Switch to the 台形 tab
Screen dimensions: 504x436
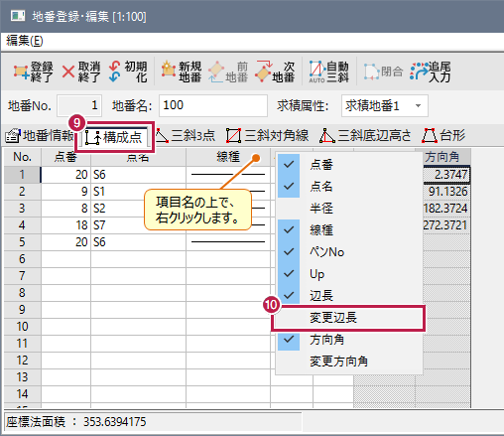click(x=443, y=136)
